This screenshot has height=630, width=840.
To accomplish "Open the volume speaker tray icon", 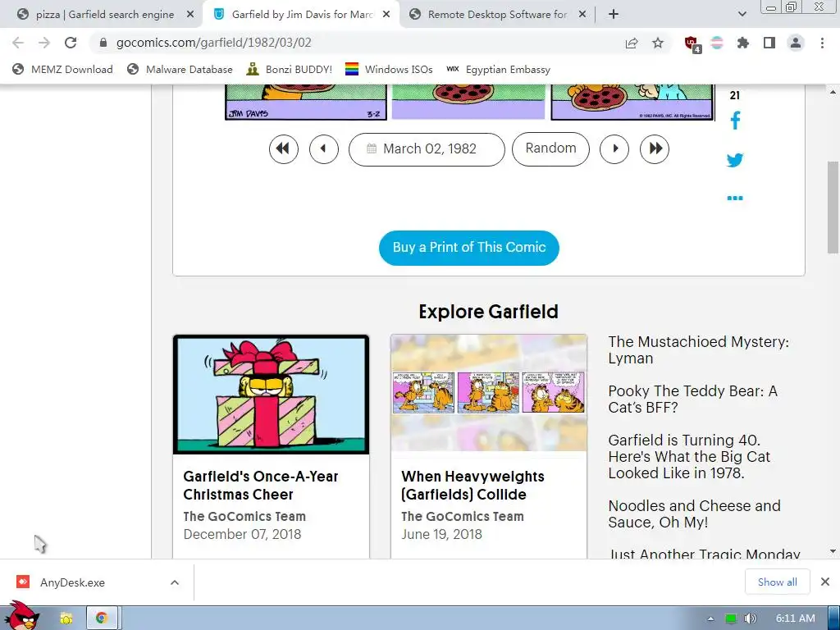I will coord(751,619).
